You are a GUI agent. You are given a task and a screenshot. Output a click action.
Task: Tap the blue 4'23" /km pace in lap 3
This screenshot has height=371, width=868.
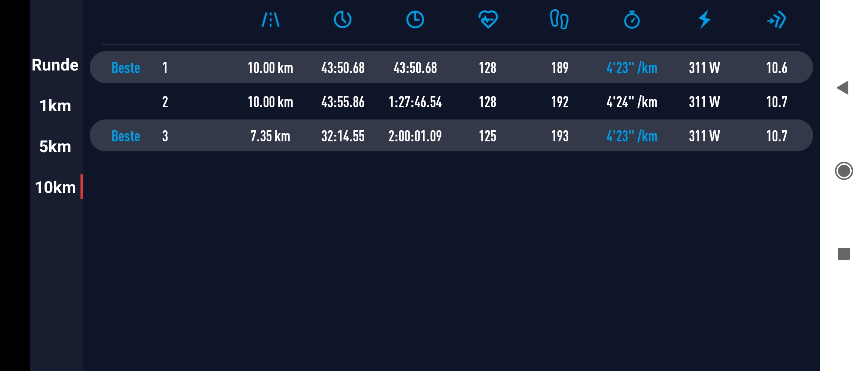(x=632, y=136)
